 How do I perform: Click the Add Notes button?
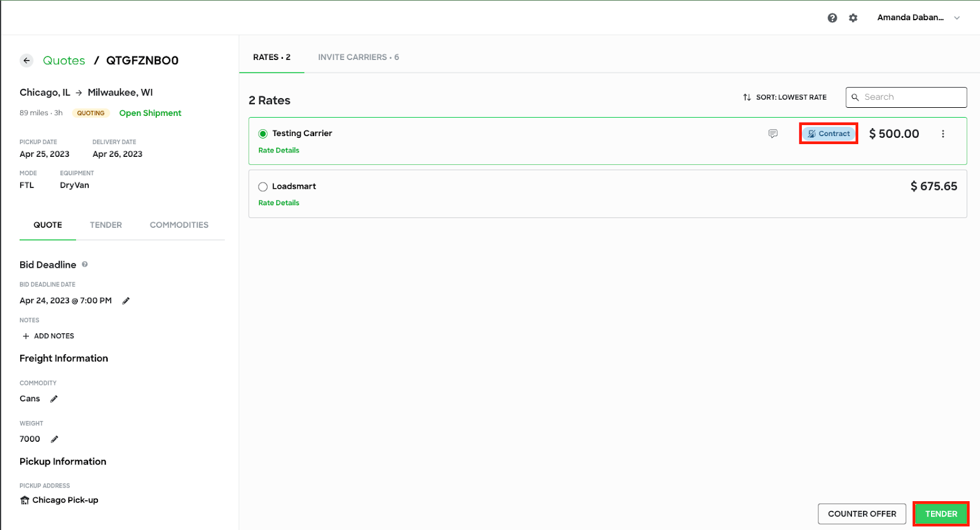coord(48,336)
